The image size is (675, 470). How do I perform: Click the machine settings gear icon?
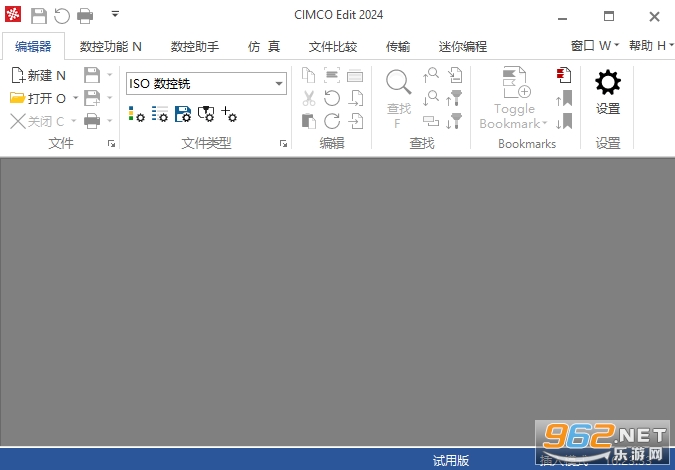click(206, 114)
